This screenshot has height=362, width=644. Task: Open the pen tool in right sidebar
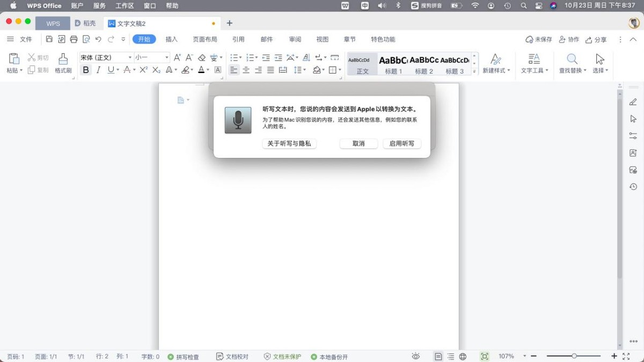[633, 102]
